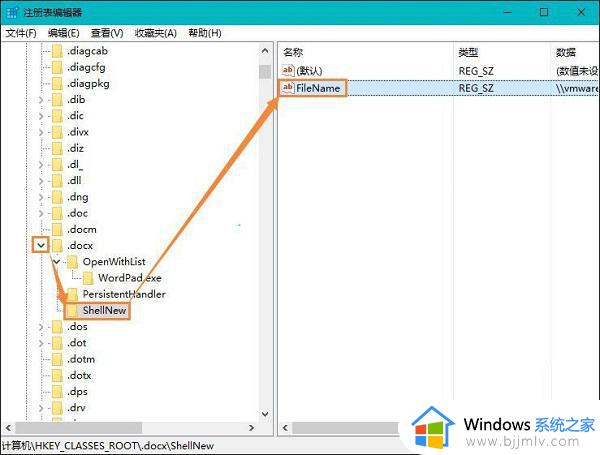
Task: Expand the .divx key
Action: [41, 132]
